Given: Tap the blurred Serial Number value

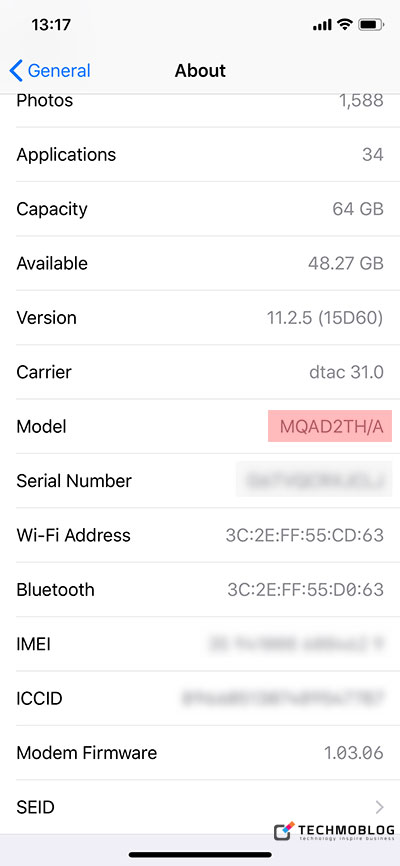Looking at the screenshot, I should (x=314, y=480).
